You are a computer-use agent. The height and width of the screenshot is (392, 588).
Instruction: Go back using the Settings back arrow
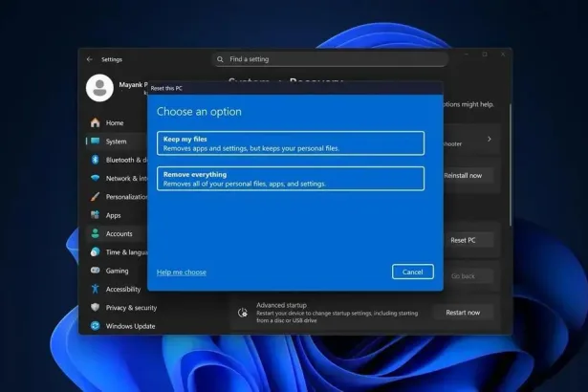(90, 58)
